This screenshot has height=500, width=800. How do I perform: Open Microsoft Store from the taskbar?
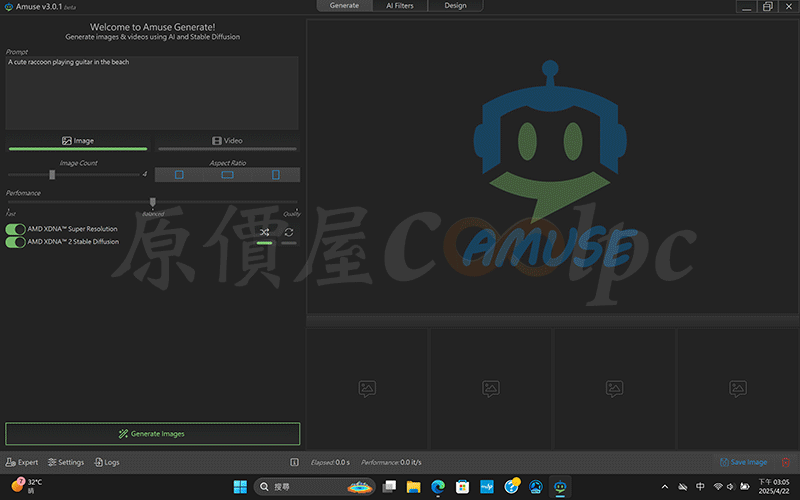click(x=462, y=487)
